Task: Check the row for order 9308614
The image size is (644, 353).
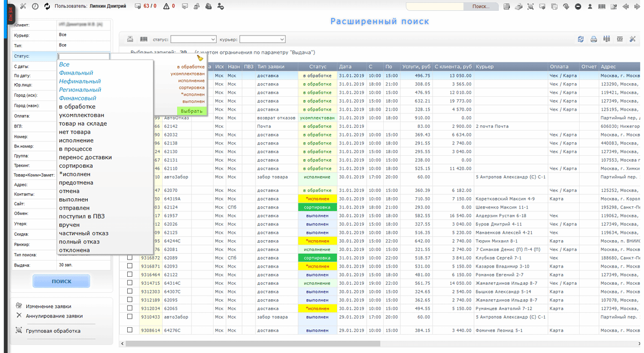Action: (129, 330)
